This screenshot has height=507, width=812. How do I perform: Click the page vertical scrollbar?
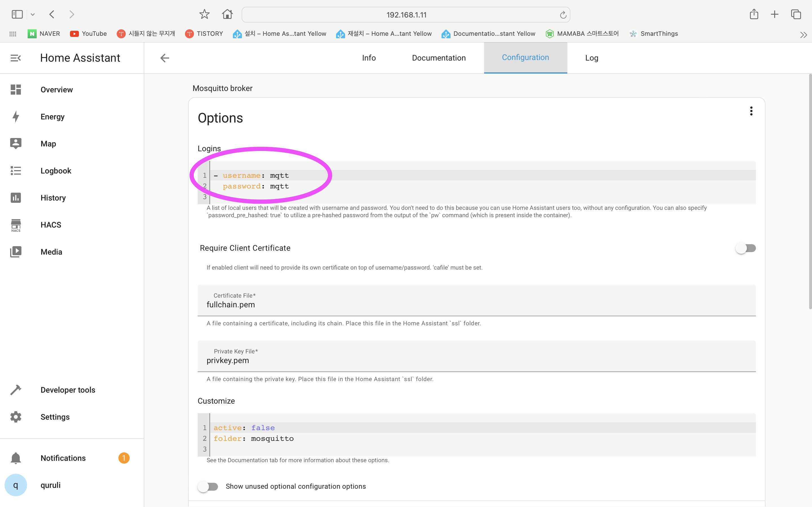point(810,191)
